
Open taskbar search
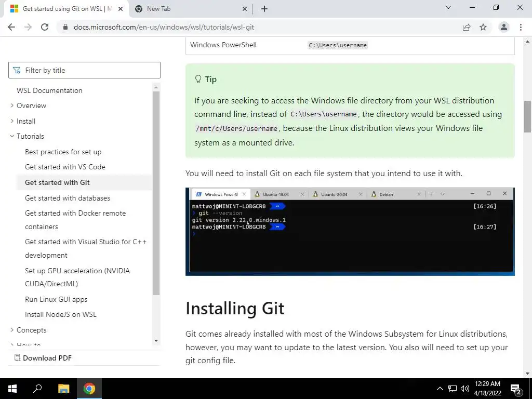37,389
